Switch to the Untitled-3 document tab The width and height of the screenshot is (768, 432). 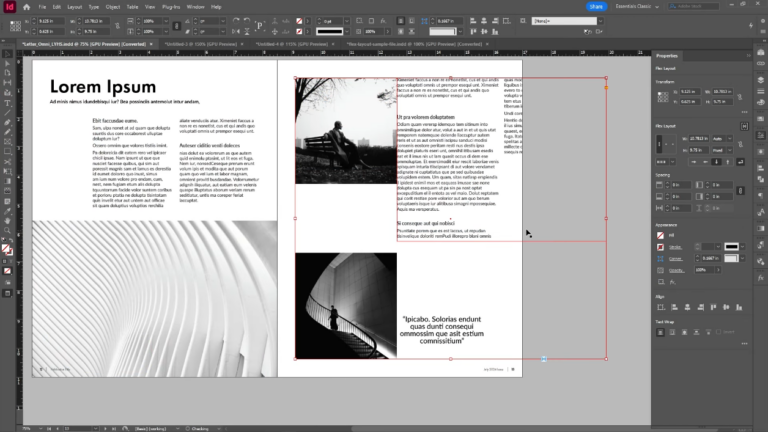pos(201,44)
